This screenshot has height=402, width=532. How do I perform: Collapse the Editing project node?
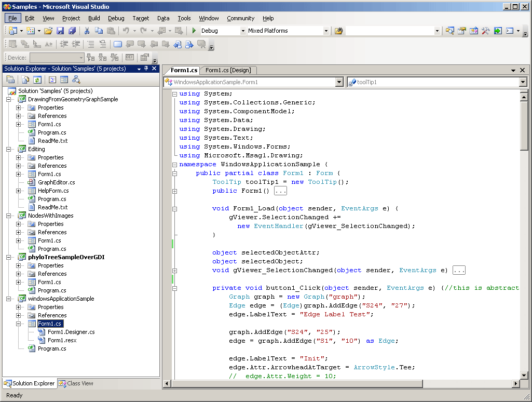[x=8, y=150]
